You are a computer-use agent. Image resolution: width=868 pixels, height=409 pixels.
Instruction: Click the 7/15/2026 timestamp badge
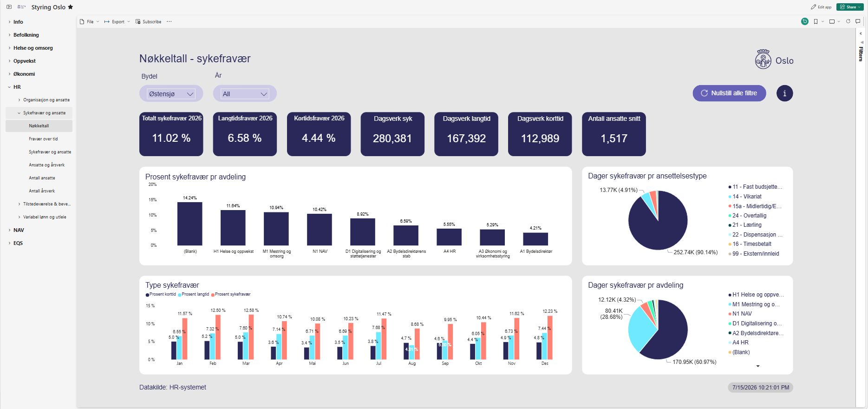pyautogui.click(x=761, y=388)
